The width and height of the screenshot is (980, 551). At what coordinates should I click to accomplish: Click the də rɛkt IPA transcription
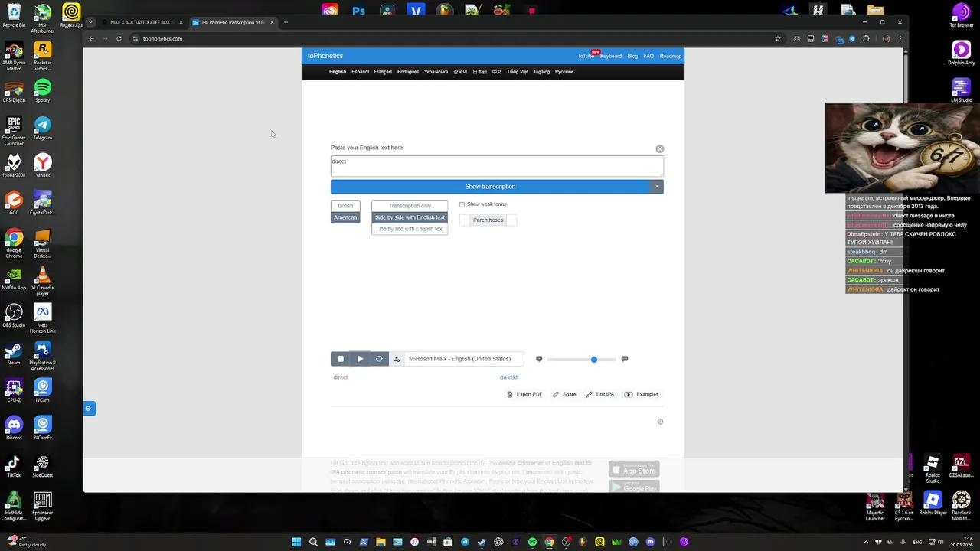(508, 377)
